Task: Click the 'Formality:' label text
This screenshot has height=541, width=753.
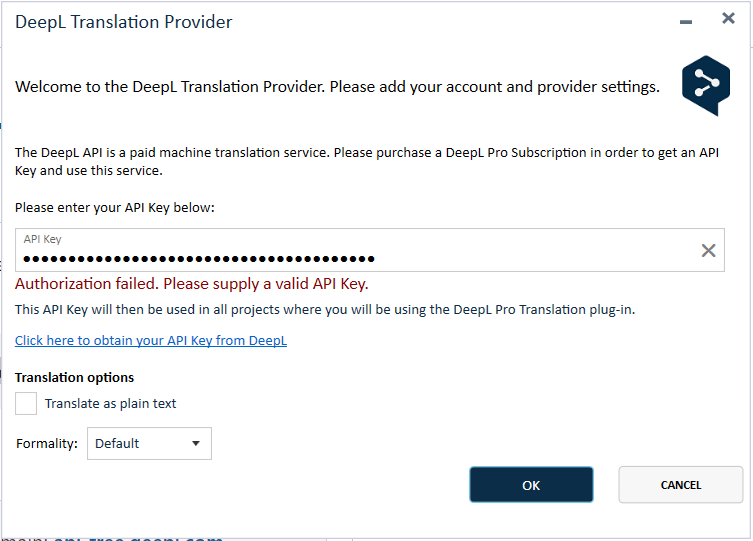Action: (47, 443)
